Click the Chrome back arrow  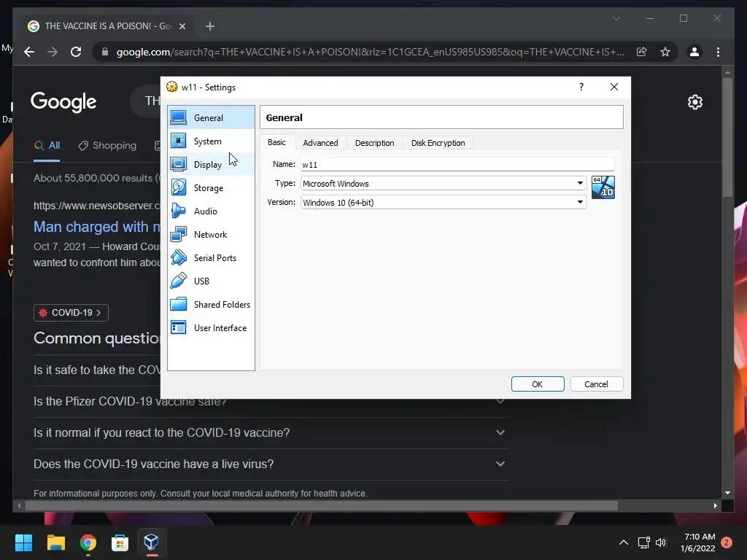pos(29,52)
